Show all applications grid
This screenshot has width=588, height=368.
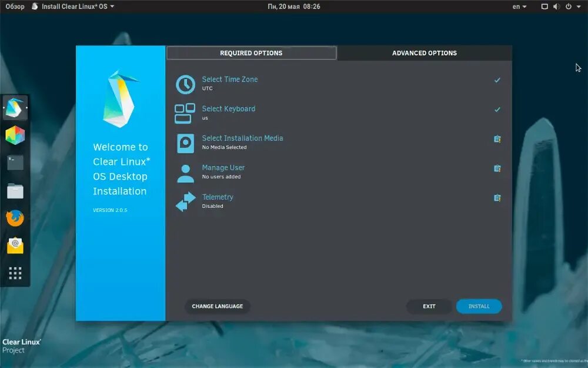pos(15,273)
